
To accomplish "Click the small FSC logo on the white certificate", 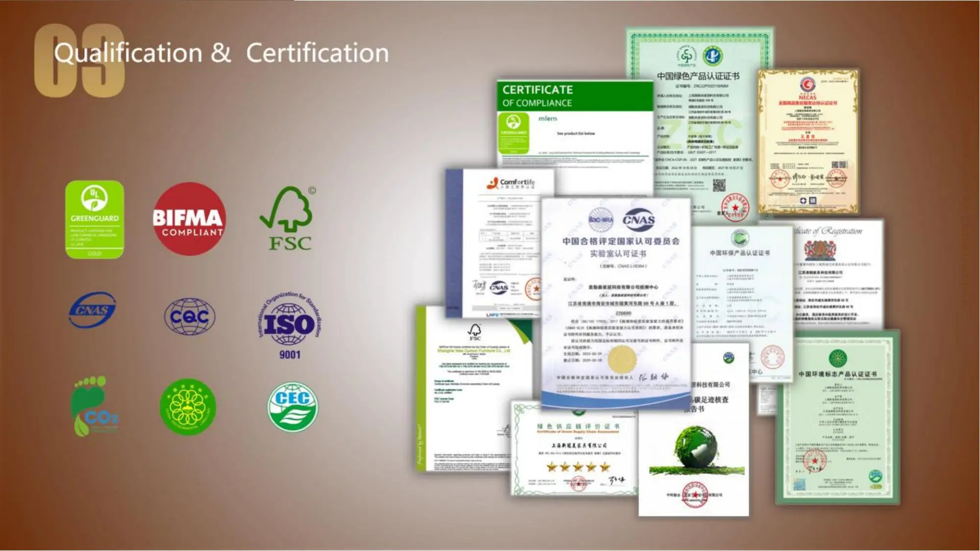I will [x=475, y=332].
